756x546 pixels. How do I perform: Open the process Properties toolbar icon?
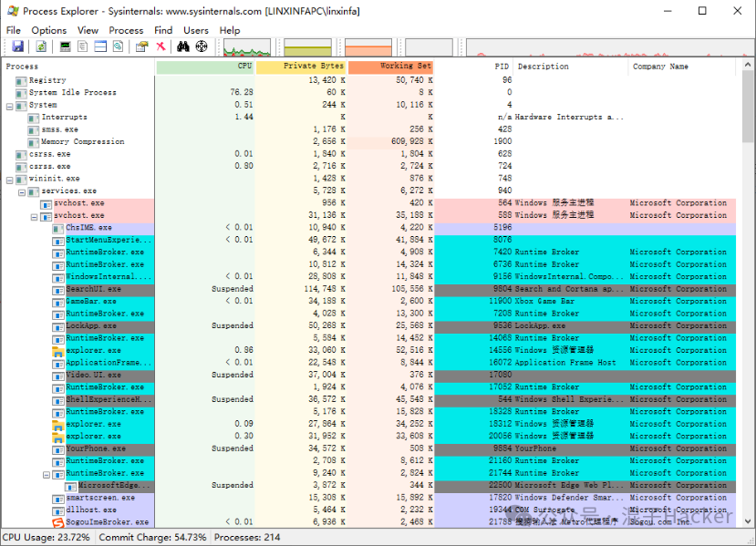coord(142,46)
